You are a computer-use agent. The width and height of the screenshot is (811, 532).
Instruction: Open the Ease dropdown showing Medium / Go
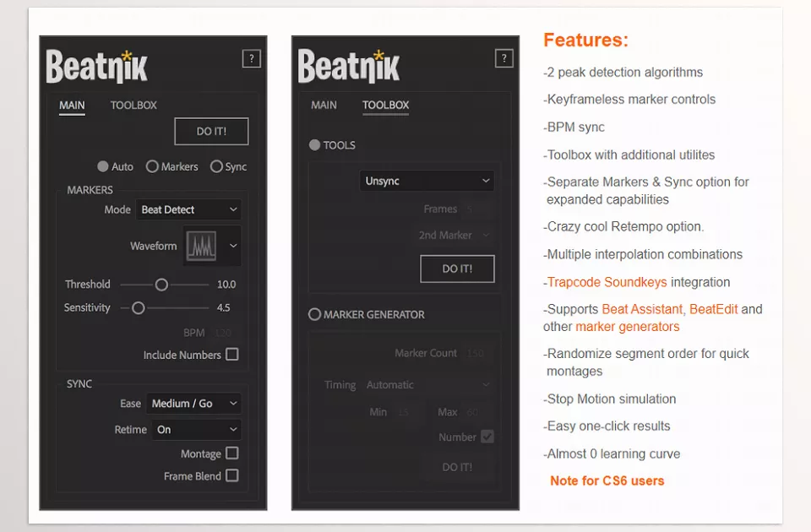coord(194,404)
